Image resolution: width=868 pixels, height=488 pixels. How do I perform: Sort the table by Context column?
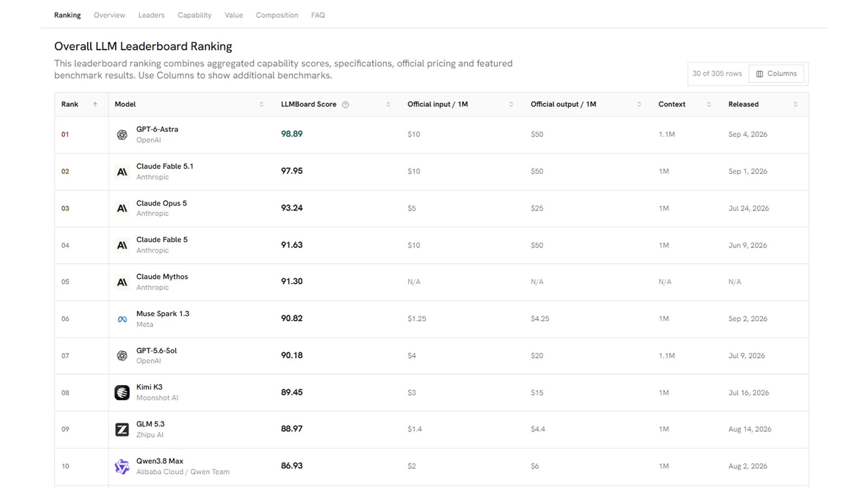click(709, 104)
